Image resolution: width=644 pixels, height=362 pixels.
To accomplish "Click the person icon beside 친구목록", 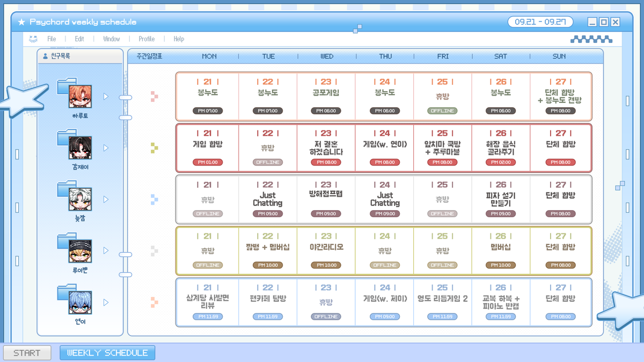I will point(45,56).
